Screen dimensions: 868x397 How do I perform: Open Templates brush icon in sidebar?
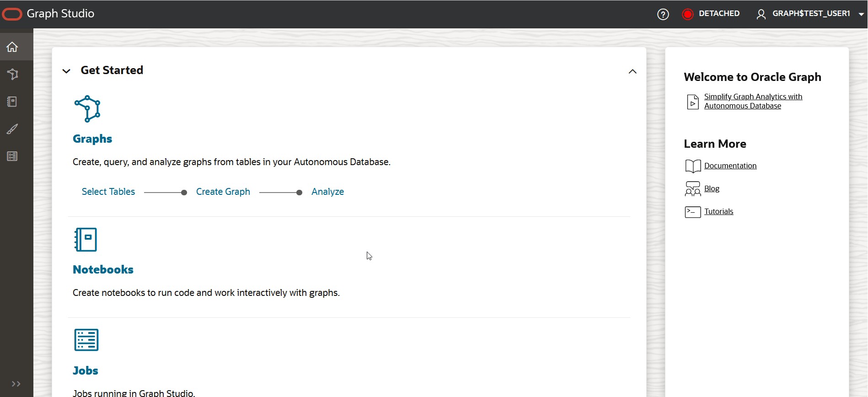pos(12,129)
